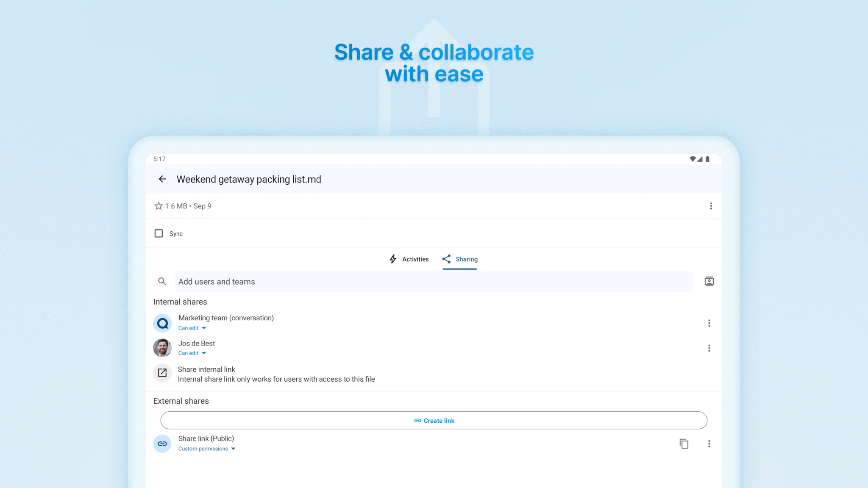Switch to the Sharing tab
This screenshot has height=488, width=868.
click(459, 259)
